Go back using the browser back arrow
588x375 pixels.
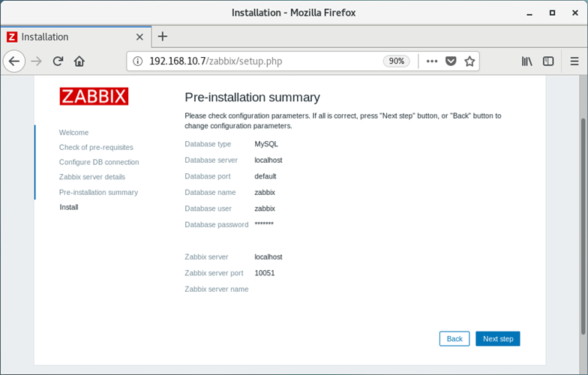pyautogui.click(x=14, y=61)
